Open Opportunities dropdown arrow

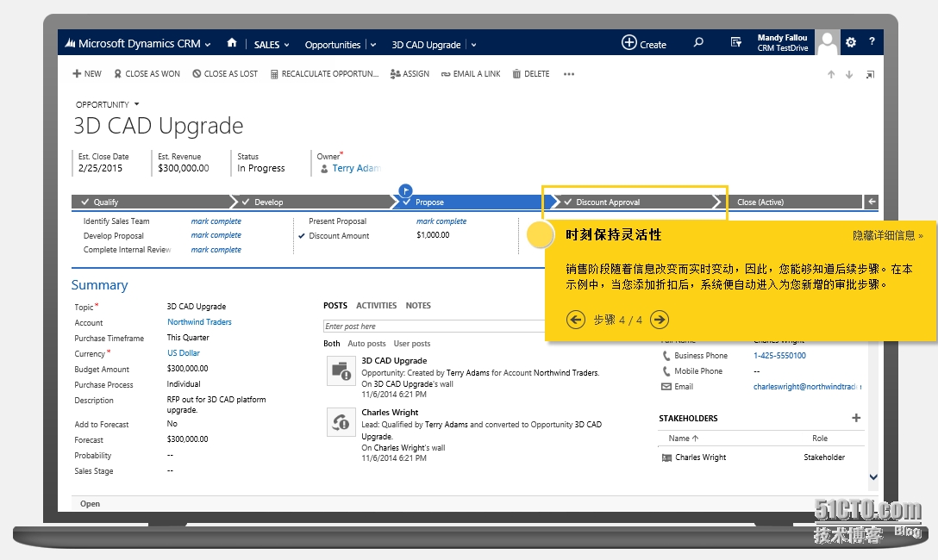tap(373, 45)
